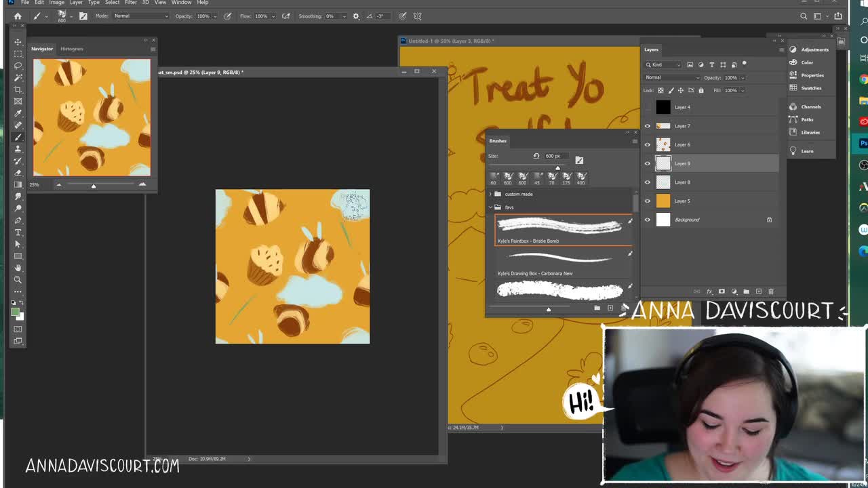
Task: Expand the custom made brush folder
Action: (491, 194)
